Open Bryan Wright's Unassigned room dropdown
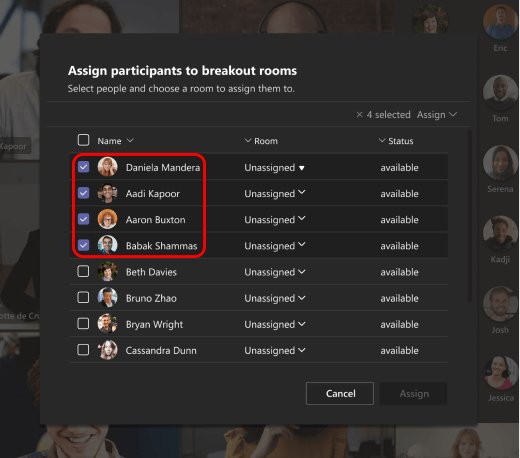520x458 pixels. tap(274, 324)
